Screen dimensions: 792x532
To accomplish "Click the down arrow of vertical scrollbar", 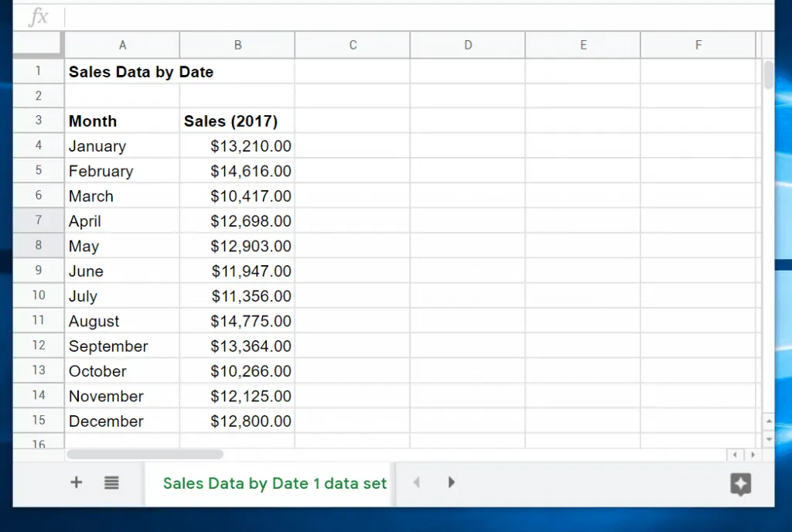I will (x=767, y=438).
